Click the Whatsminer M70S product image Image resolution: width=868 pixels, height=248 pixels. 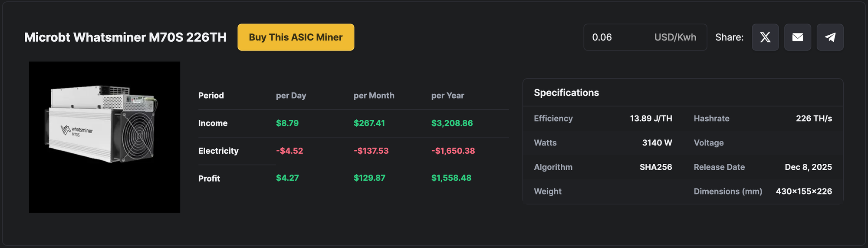tap(104, 137)
